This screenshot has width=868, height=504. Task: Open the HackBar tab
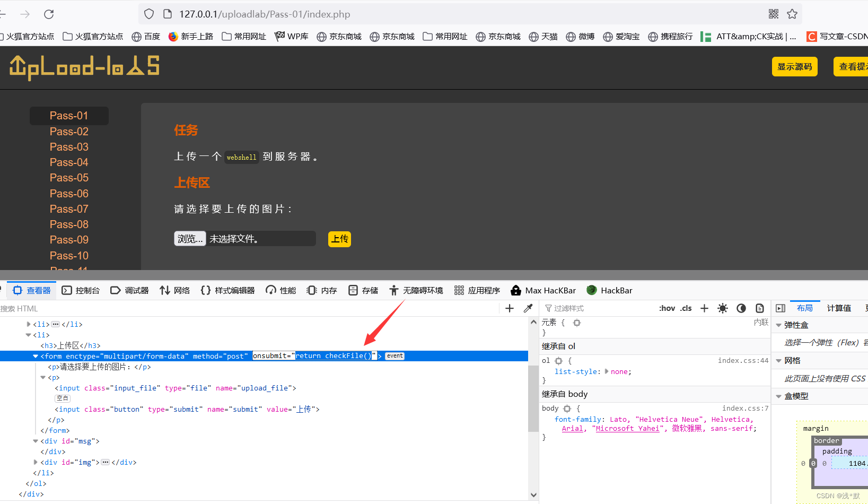[610, 290]
